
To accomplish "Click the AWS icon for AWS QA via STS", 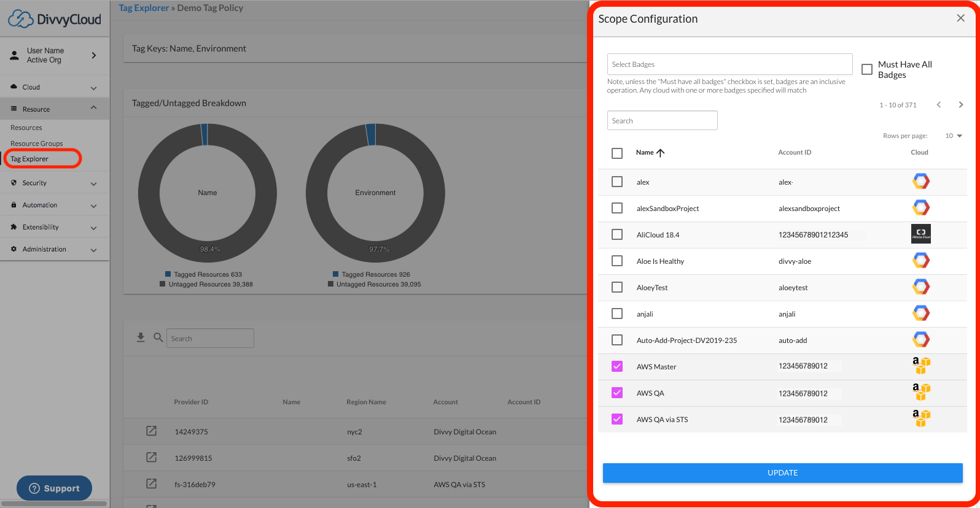I will 921,419.
